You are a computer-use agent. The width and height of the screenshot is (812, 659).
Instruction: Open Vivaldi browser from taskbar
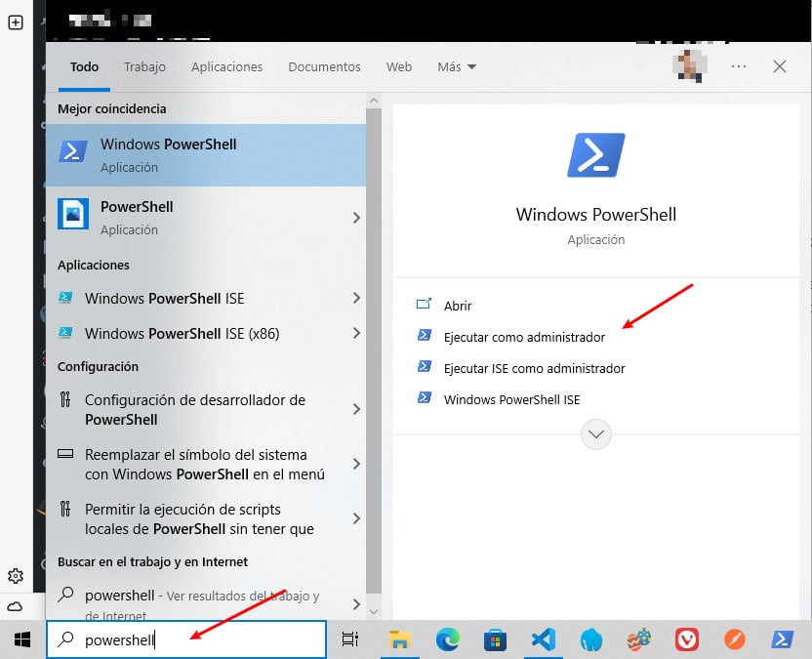tap(687, 639)
